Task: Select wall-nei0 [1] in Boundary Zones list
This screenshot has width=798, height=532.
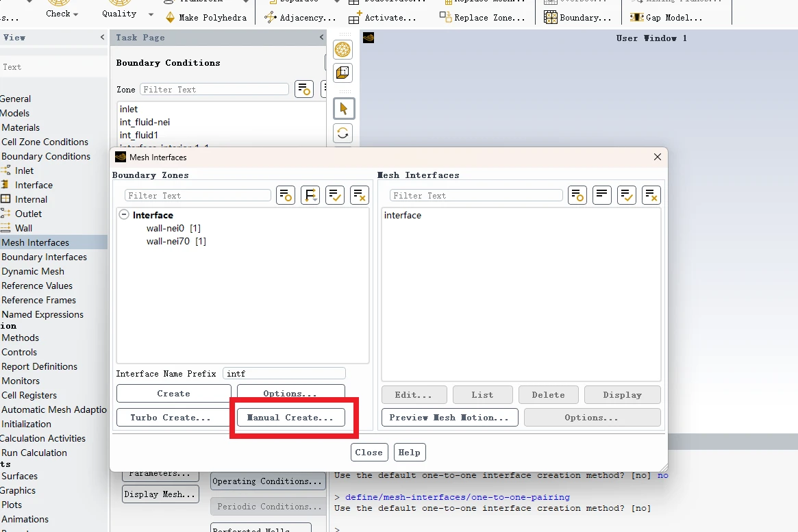Action: pos(173,228)
